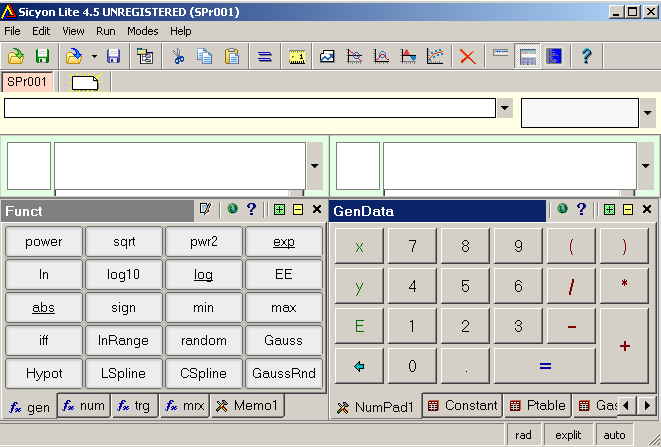This screenshot has height=447, width=661.
Task: Click the red X delete icon
Action: coord(468,56)
